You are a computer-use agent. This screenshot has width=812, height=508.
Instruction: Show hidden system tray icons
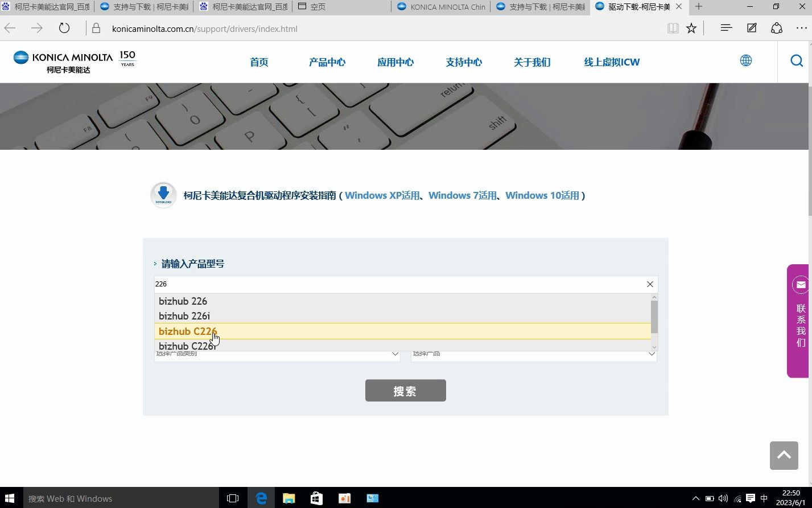pyautogui.click(x=695, y=498)
